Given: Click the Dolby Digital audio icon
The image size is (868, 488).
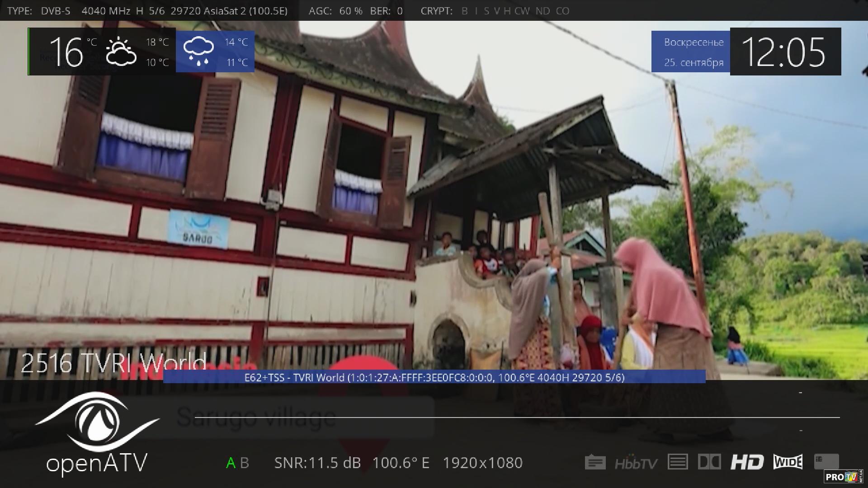Looking at the screenshot, I should tap(709, 462).
